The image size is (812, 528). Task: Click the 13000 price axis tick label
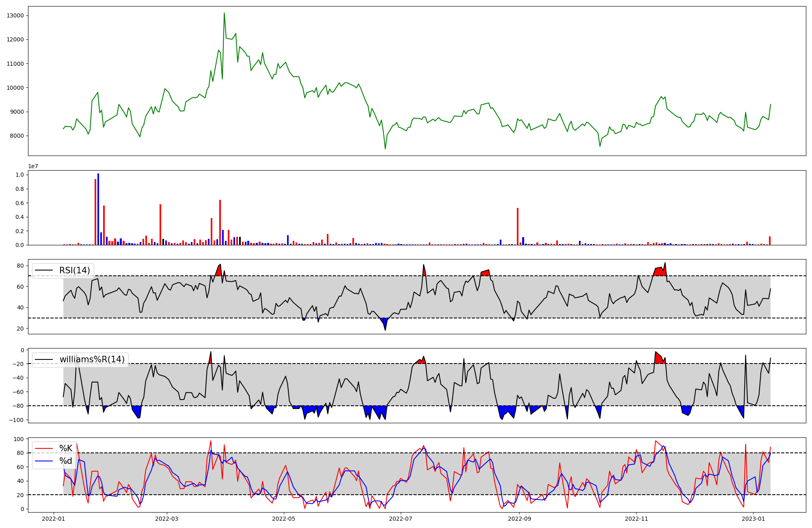click(15, 15)
